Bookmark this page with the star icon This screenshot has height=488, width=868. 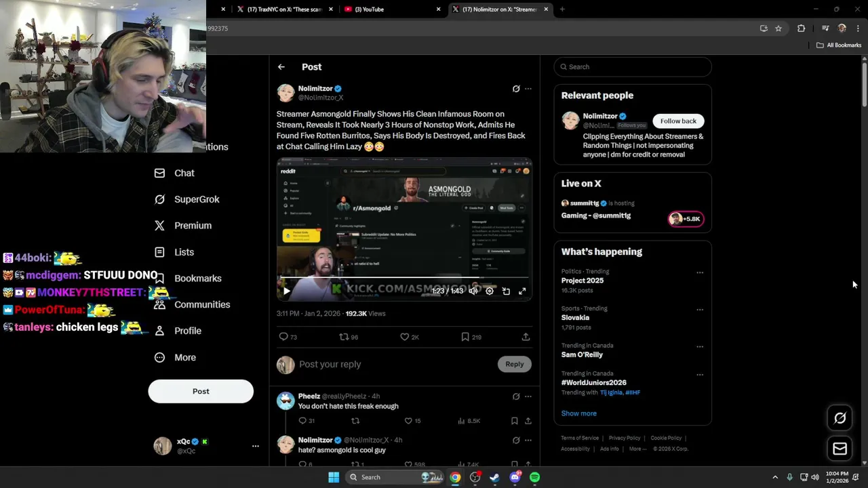(778, 28)
